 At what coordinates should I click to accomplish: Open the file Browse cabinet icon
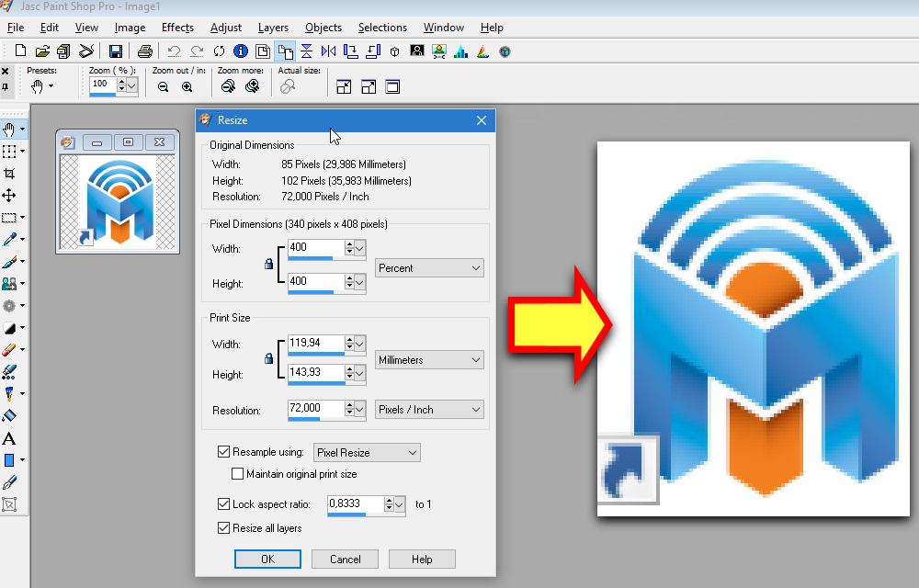click(x=64, y=51)
